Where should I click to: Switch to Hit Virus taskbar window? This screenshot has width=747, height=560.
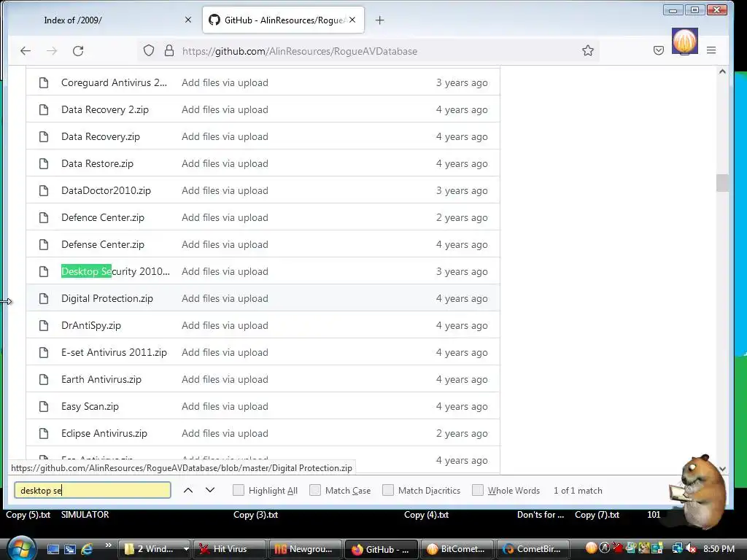pyautogui.click(x=231, y=549)
